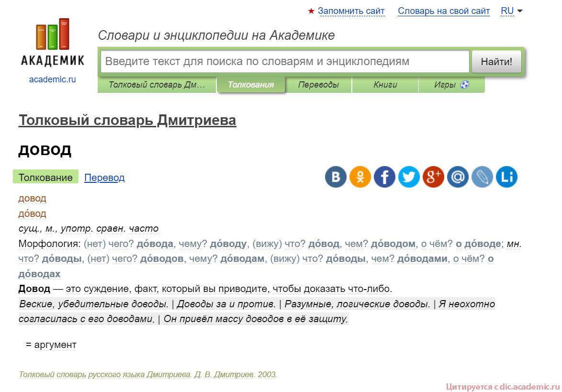562x392 pixels.
Task: Click the Найти! search button
Action: 496,62
